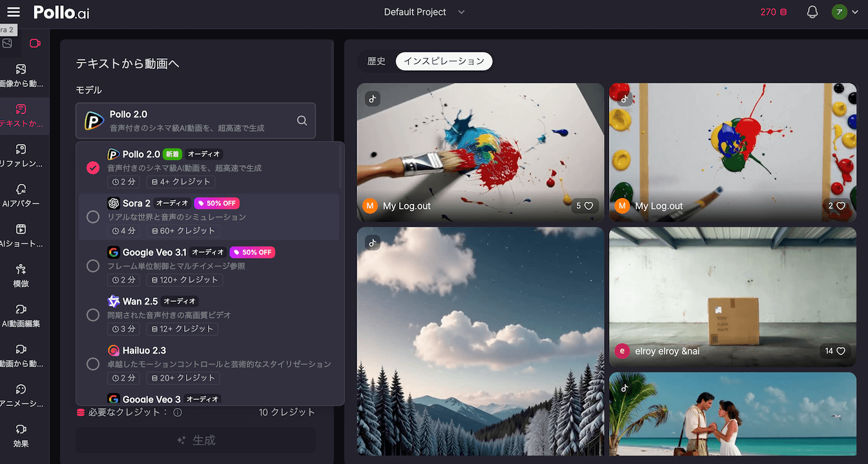Click the 270 credits balance

point(774,12)
